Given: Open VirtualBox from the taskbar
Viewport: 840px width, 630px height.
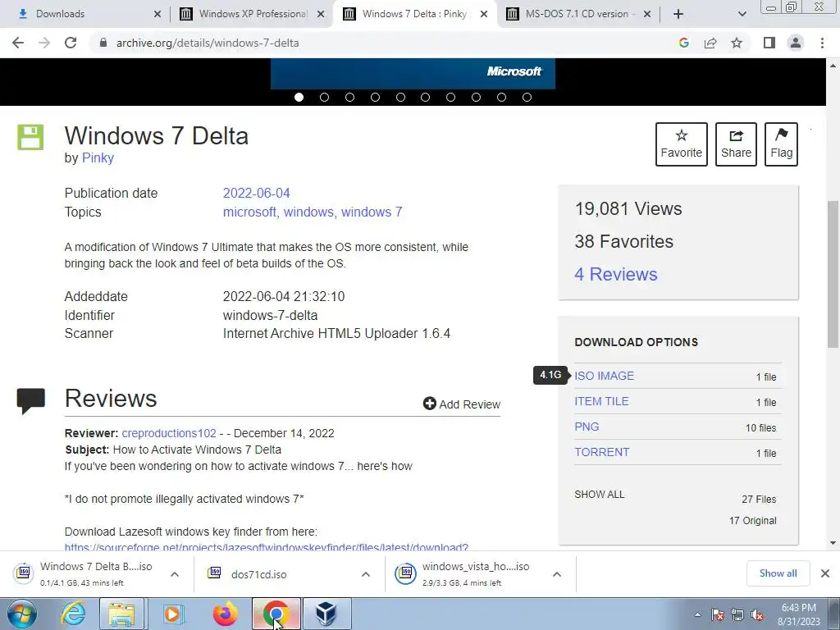Looking at the screenshot, I should click(326, 614).
